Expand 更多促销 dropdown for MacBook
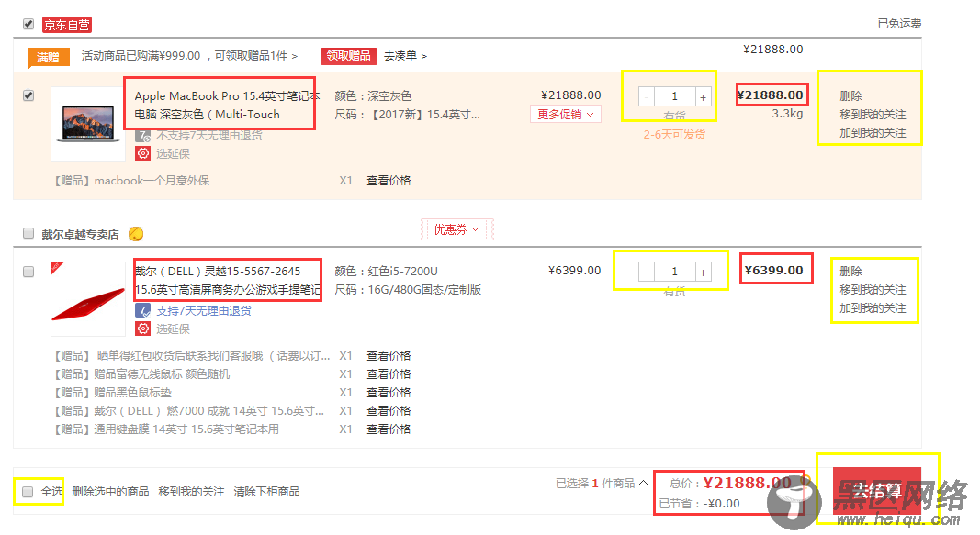 point(566,114)
